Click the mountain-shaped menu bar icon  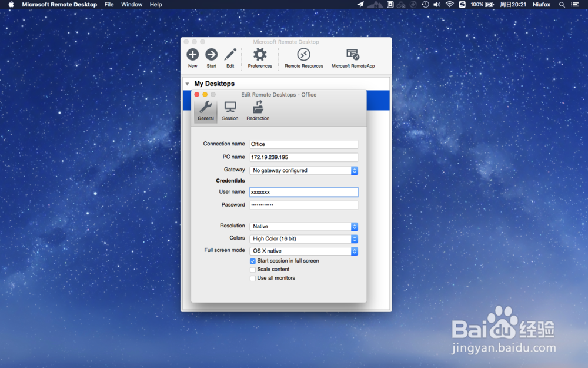[x=375, y=5]
